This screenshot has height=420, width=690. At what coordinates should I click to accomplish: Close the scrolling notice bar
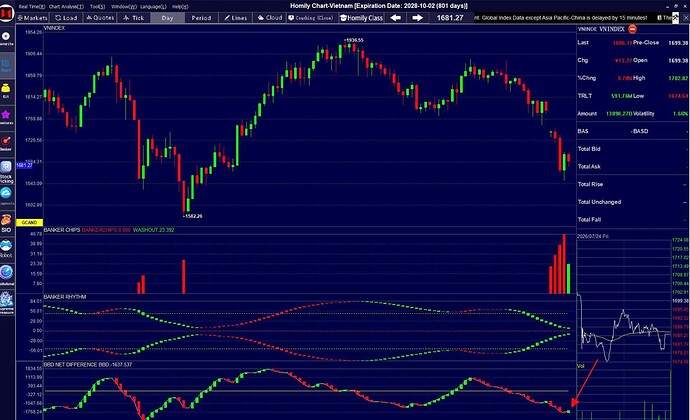point(686,18)
